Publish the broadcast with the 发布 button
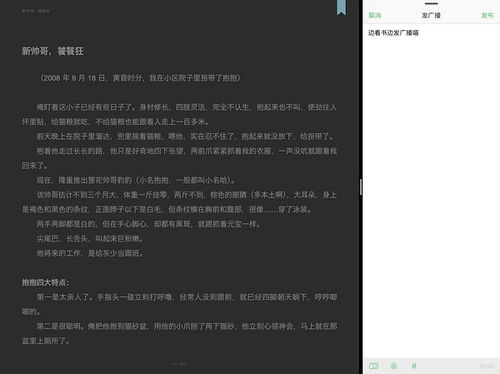 (487, 15)
